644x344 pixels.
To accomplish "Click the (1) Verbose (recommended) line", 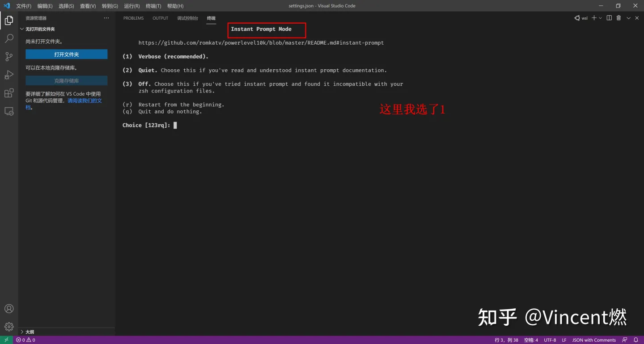I will click(x=165, y=57).
